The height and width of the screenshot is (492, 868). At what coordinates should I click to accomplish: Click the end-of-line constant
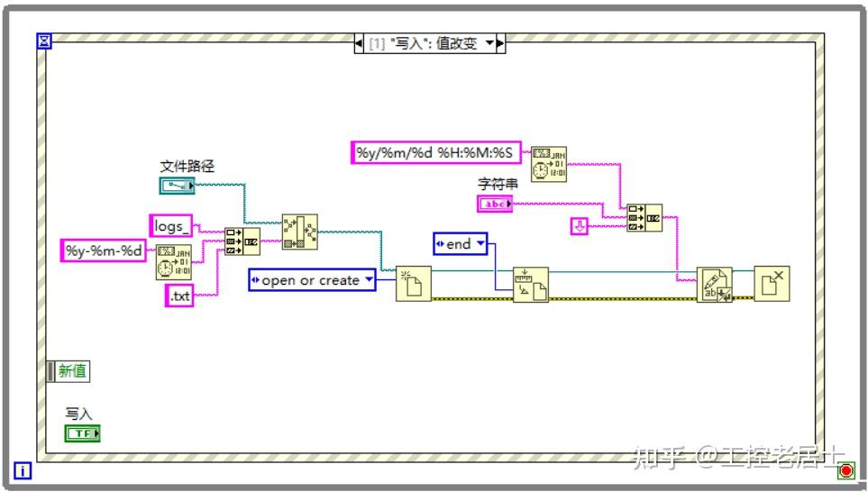click(x=579, y=226)
